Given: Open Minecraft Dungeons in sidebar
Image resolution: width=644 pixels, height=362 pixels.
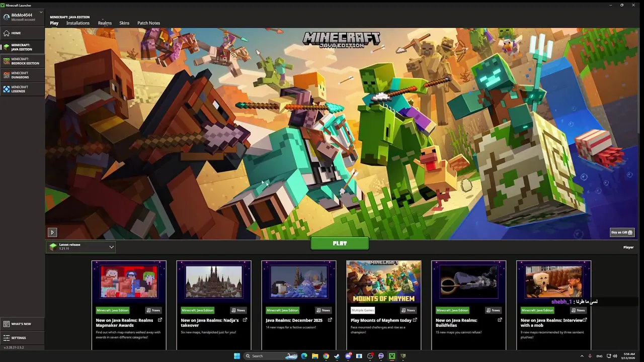Looking at the screenshot, I should (x=22, y=75).
